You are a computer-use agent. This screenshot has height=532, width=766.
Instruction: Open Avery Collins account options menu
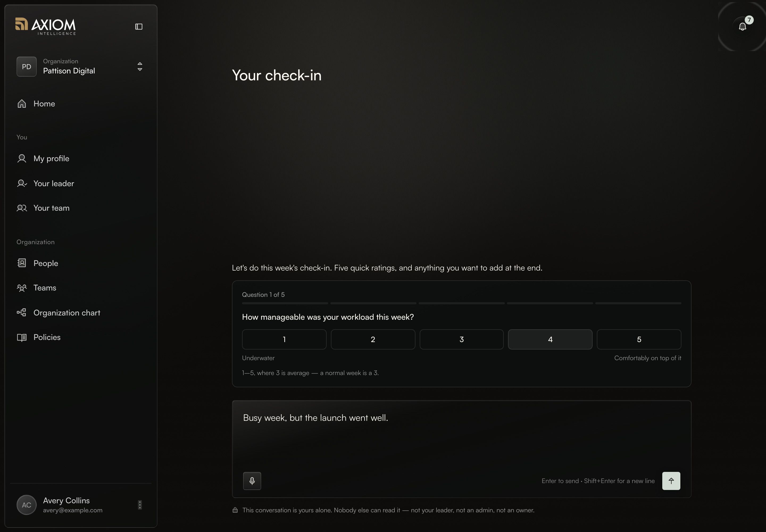(140, 505)
